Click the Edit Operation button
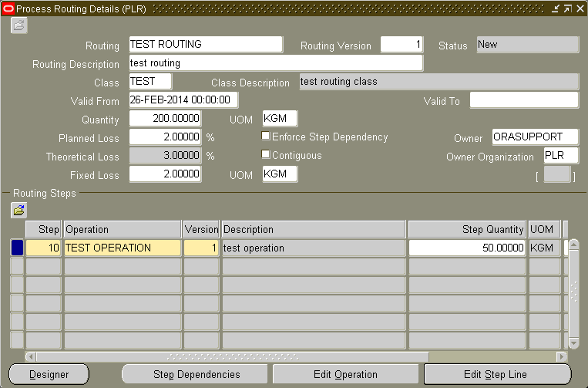 point(345,374)
